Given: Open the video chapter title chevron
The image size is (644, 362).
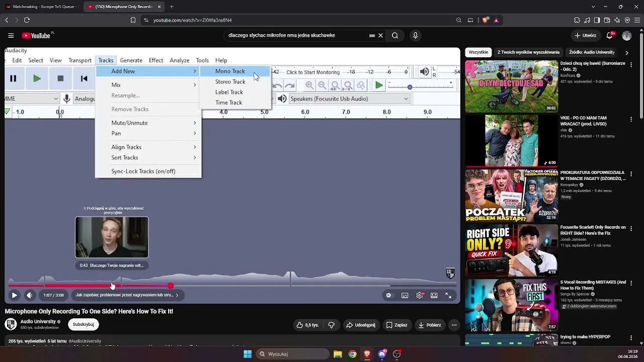Looking at the screenshot, I should [x=177, y=295].
